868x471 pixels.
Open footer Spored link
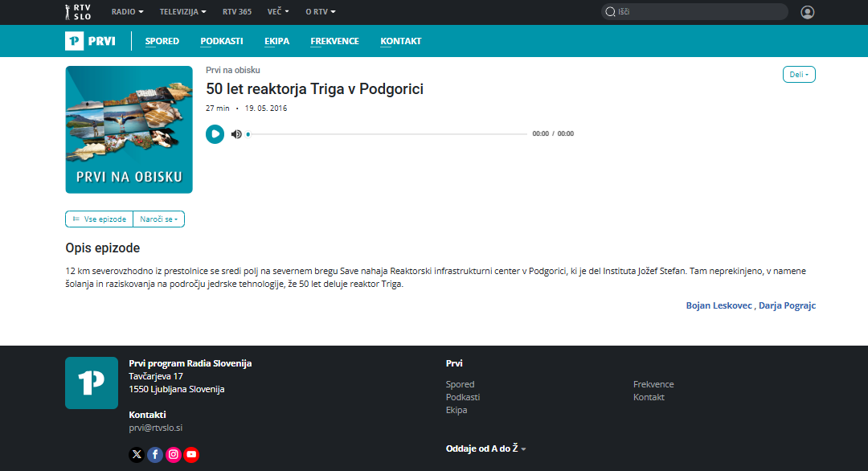click(460, 384)
